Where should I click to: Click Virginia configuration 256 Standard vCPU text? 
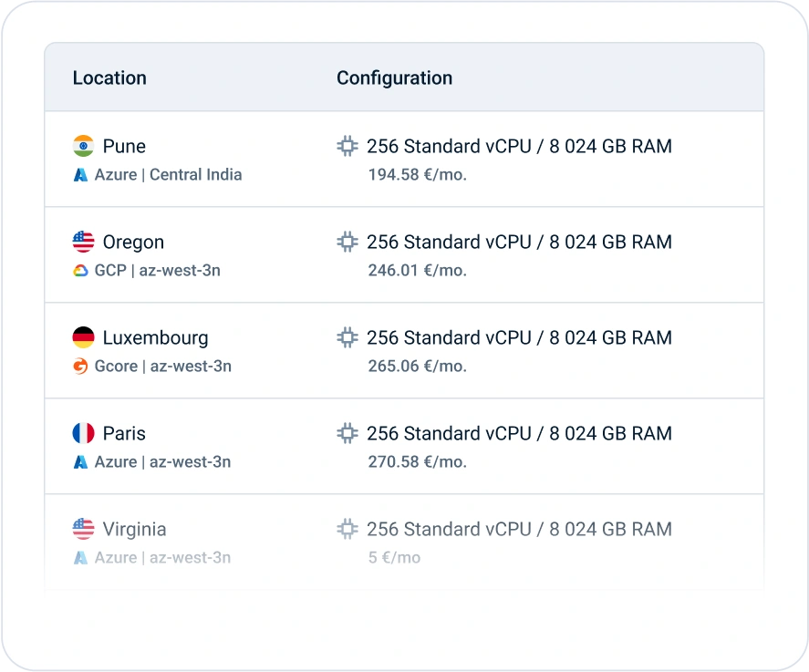pyautogui.click(x=449, y=529)
